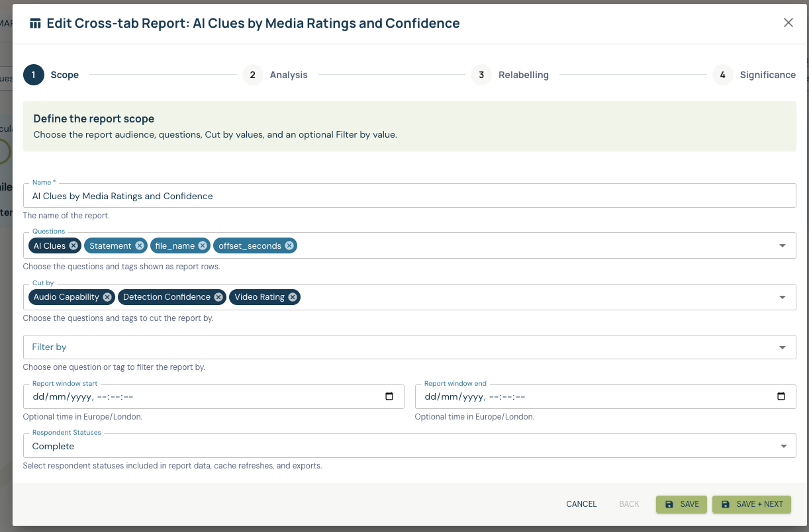Click the floppy disk icon on the SAVE button
Screen dimensions: 809x532
click(669, 504)
